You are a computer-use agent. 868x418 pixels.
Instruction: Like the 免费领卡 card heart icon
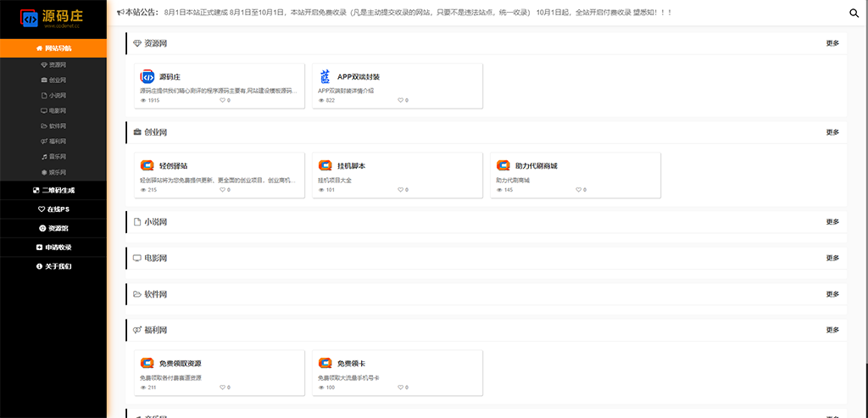click(401, 387)
